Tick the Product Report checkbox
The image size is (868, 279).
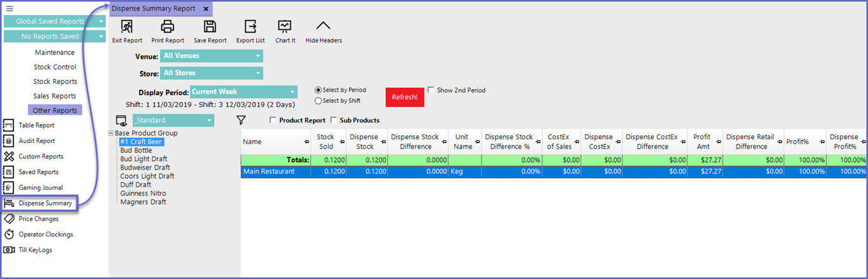[272, 120]
